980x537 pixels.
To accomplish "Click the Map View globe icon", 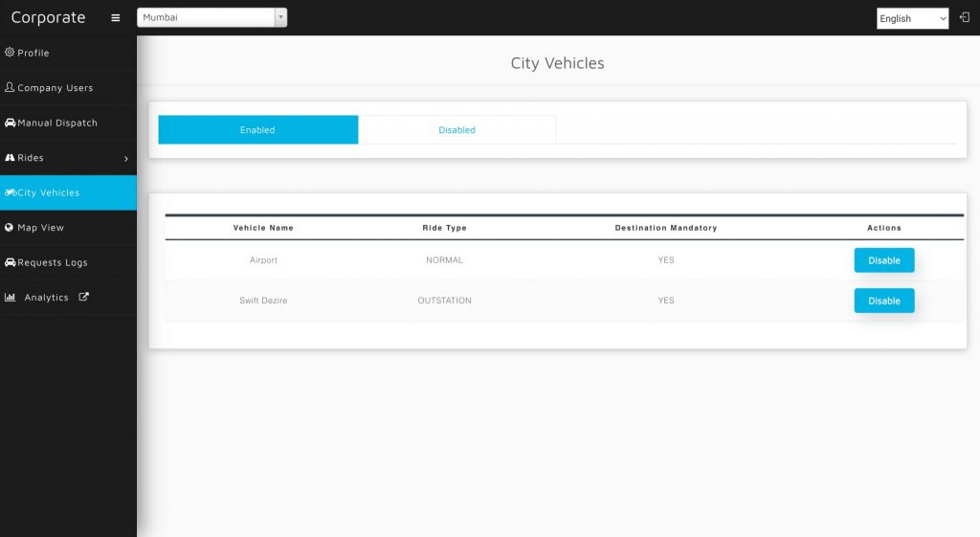I will point(10,228).
